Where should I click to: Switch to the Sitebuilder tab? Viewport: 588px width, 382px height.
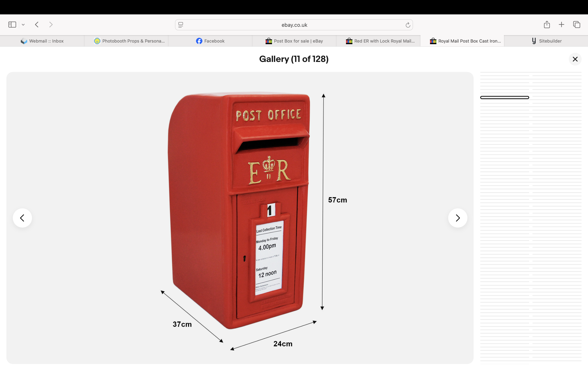tap(546, 41)
